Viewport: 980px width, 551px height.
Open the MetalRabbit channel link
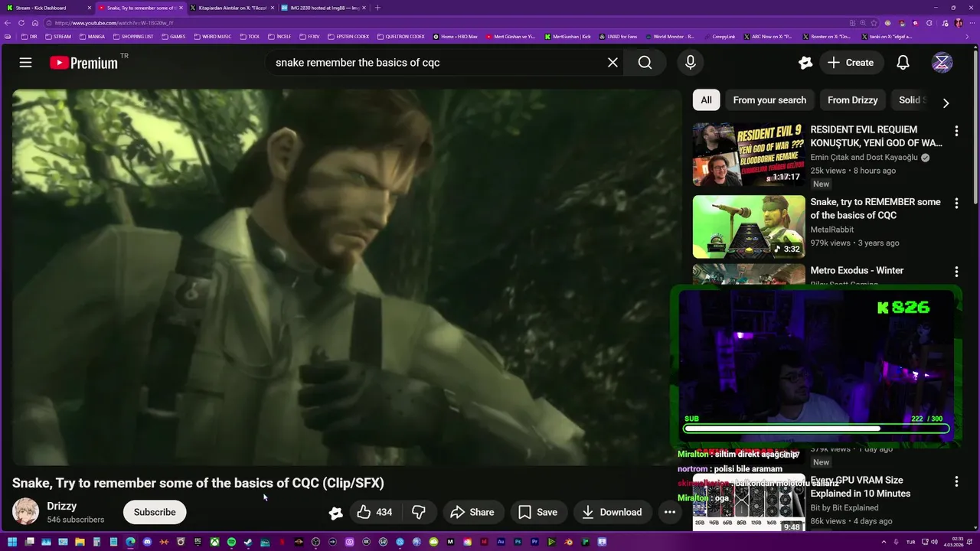pos(831,230)
